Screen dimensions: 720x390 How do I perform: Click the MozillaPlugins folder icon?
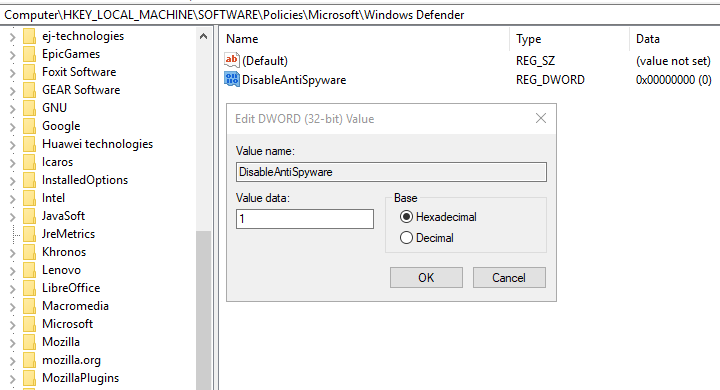tap(29, 378)
